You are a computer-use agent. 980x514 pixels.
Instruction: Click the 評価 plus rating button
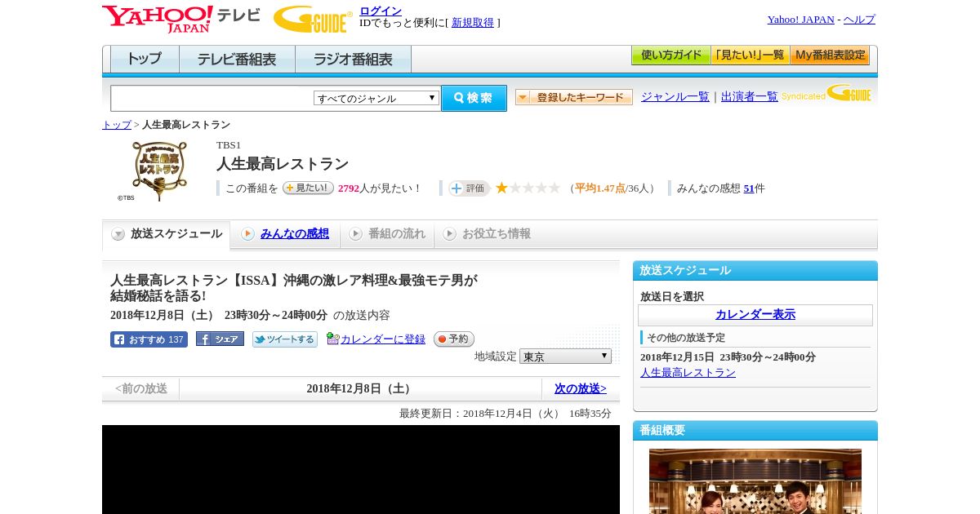pyautogui.click(x=469, y=188)
